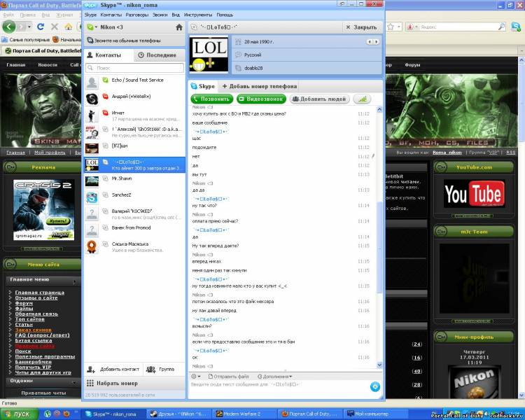Click Добавить людей button

click(319, 99)
